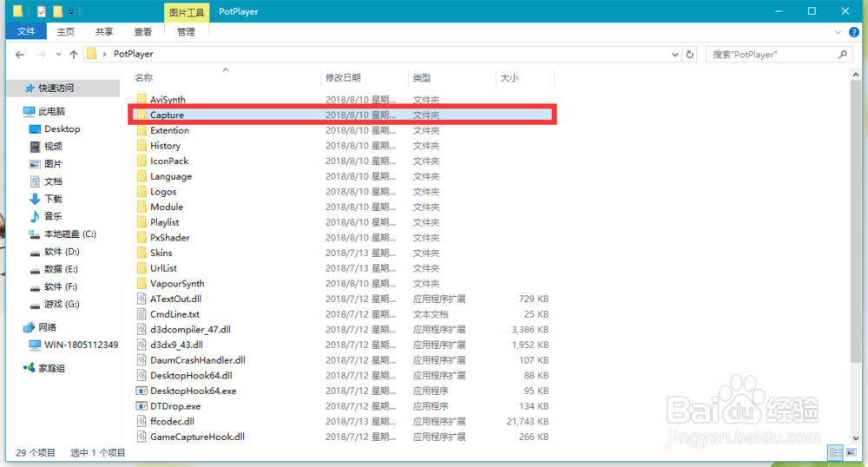Image resolution: width=868 pixels, height=467 pixels.
Task: Switch to details view layout
Action: click(x=835, y=452)
